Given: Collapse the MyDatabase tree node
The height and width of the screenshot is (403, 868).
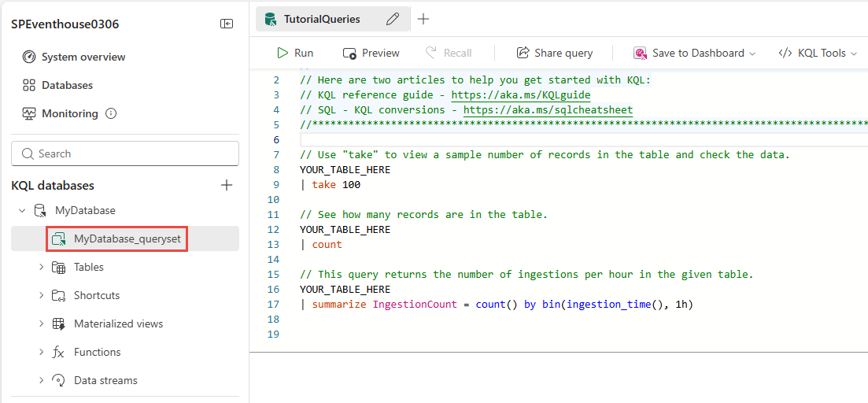Looking at the screenshot, I should pos(21,210).
